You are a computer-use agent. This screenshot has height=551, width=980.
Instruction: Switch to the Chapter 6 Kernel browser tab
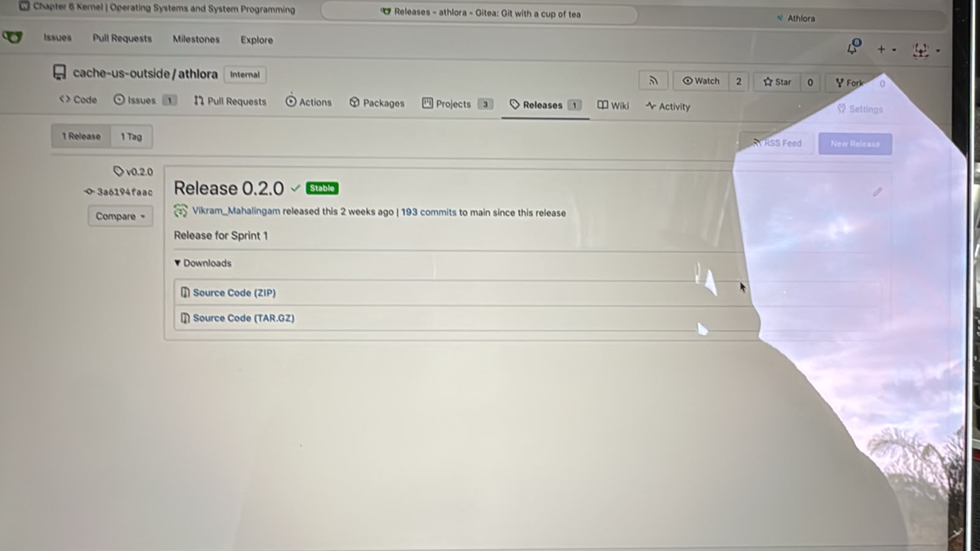157,9
